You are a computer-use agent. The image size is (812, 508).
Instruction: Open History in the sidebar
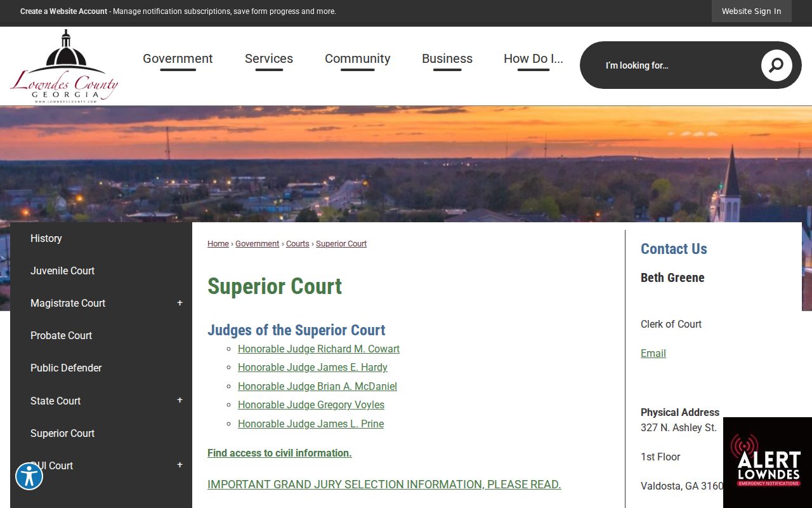pos(46,238)
